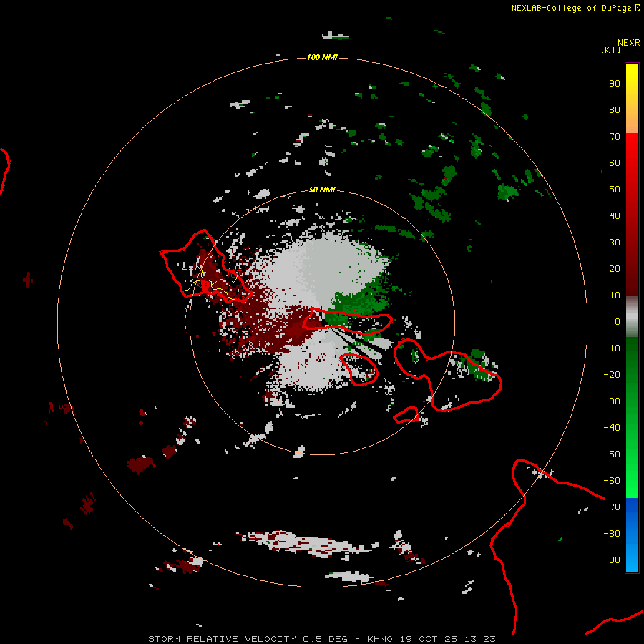Click the -10 value on velocity scale
Image resolution: width=644 pixels, height=644 pixels.
pos(612,348)
